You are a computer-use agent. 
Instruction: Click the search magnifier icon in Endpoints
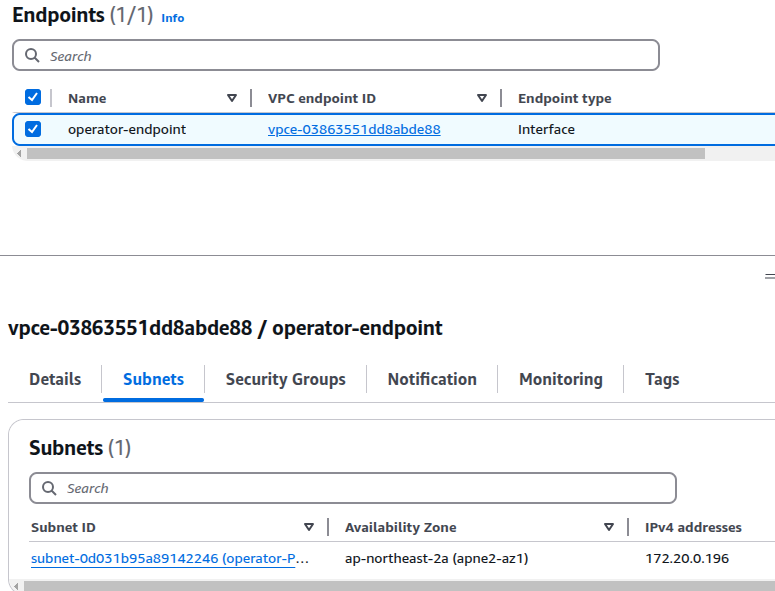[x=33, y=56]
